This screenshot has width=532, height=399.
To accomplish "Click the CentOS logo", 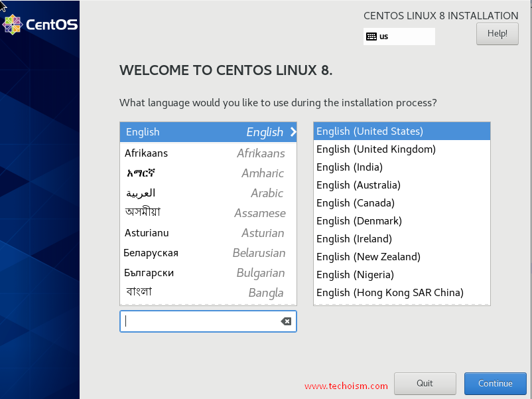I will point(40,25).
